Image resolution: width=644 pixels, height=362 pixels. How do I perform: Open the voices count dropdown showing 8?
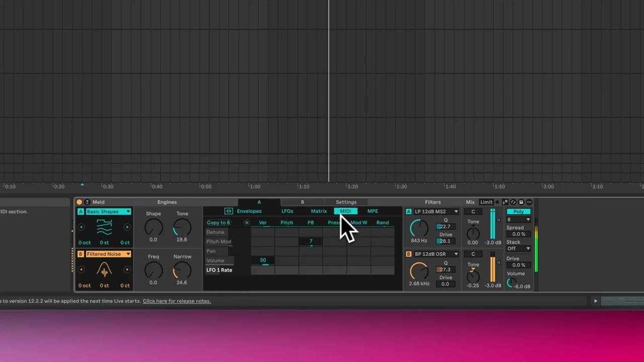(x=519, y=220)
